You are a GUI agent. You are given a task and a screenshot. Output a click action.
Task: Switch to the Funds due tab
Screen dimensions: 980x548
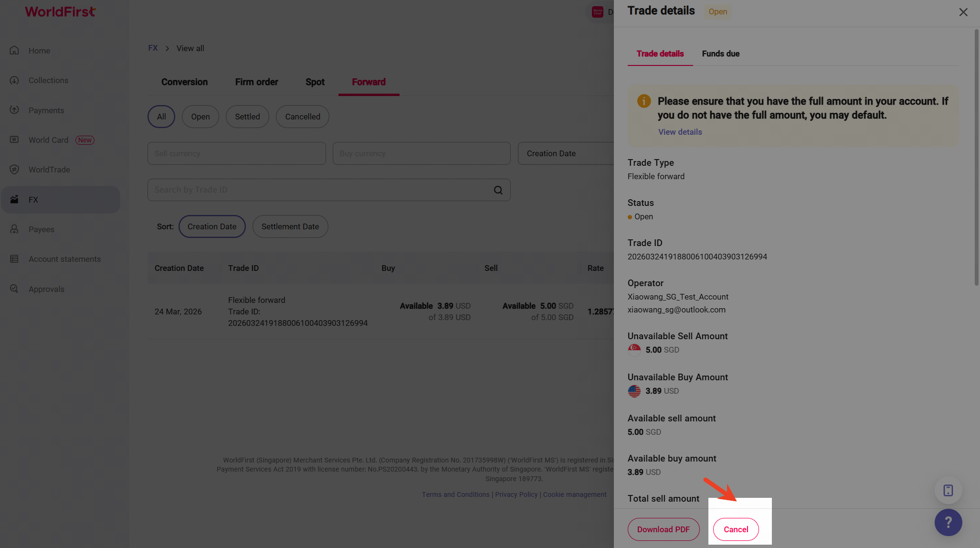[720, 54]
